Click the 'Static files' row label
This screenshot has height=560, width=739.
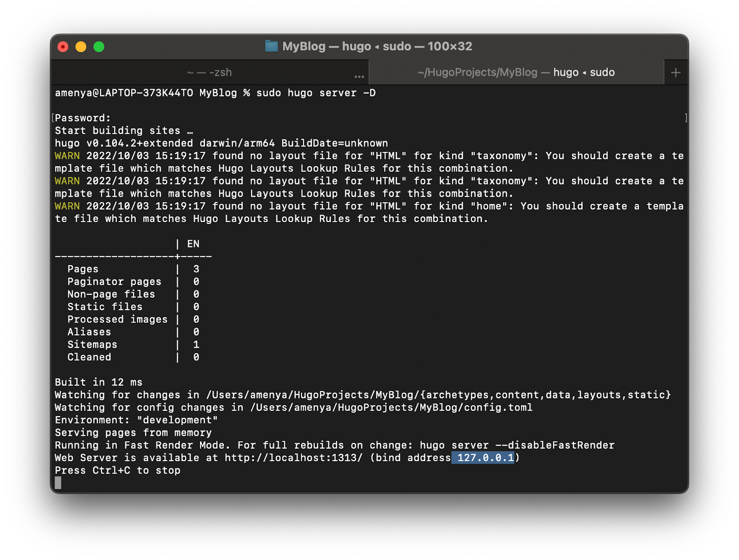pos(105,307)
